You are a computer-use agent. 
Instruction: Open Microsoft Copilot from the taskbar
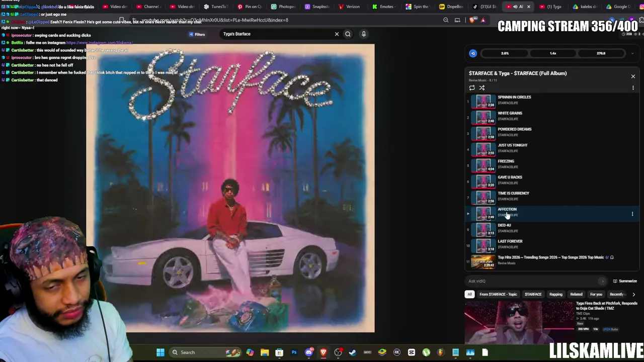(x=250, y=352)
